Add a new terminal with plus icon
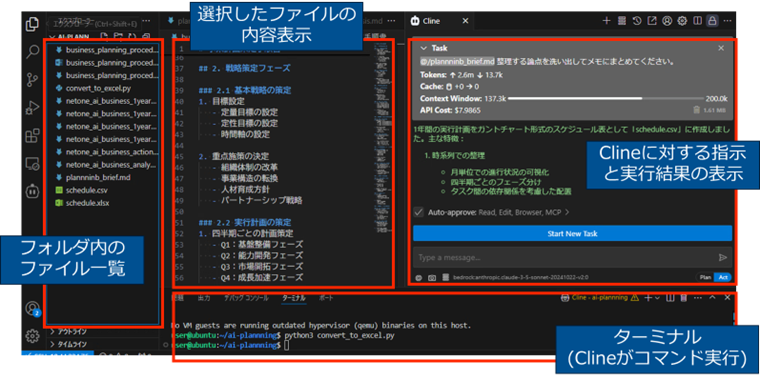This screenshot has width=760, height=381. 648,298
